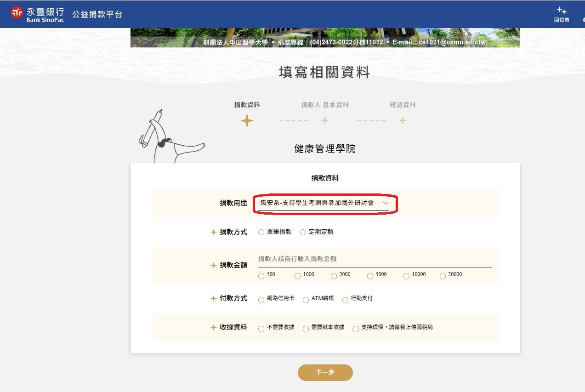Click the 下一步 button
585x392 pixels.
tap(325, 373)
